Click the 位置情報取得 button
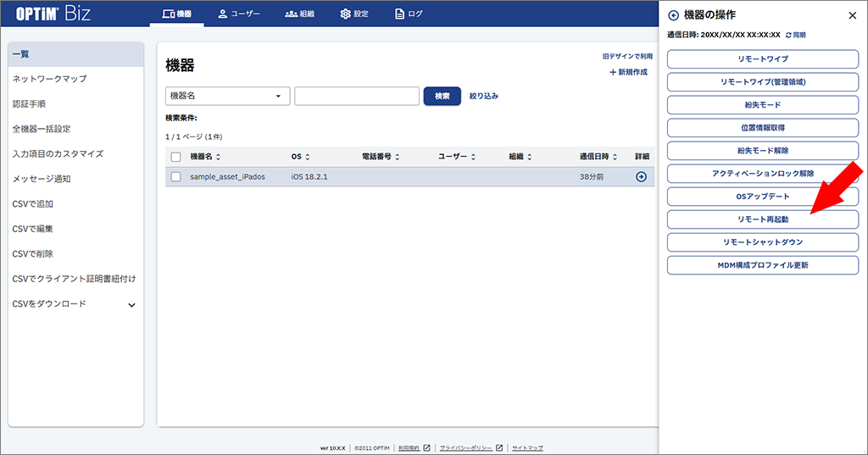 point(763,128)
